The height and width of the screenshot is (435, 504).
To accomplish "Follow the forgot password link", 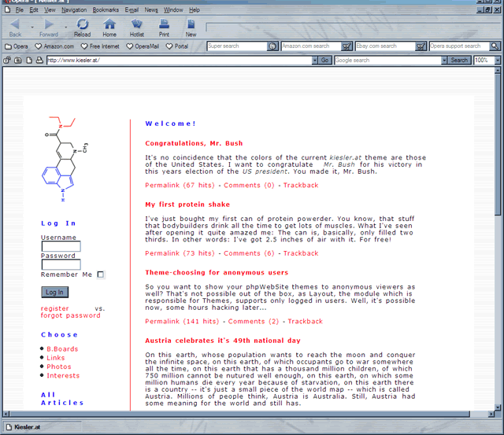I will (x=71, y=315).
